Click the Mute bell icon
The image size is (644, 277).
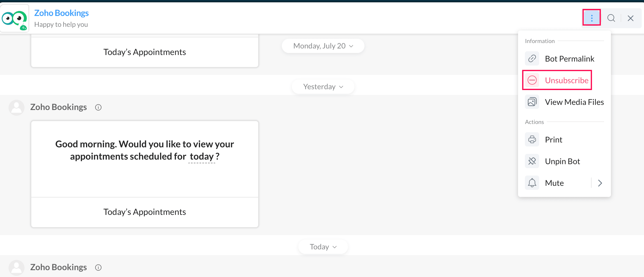[532, 183]
